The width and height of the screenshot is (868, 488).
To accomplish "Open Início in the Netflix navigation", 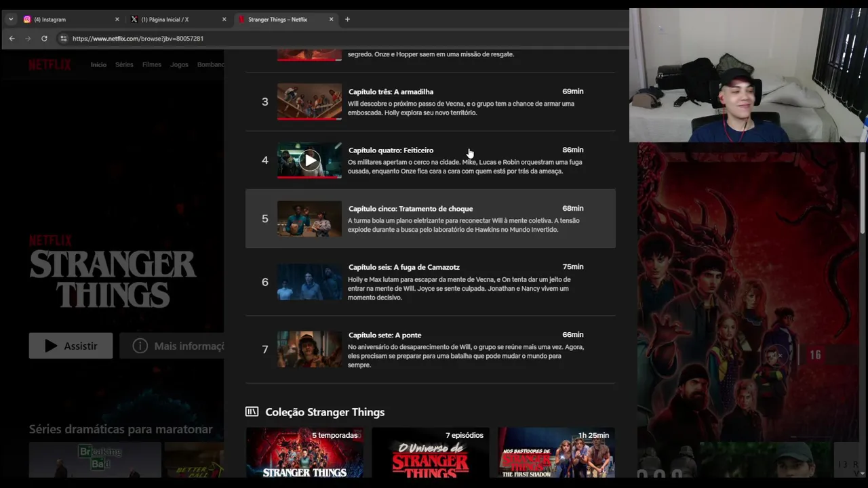I will coord(98,64).
